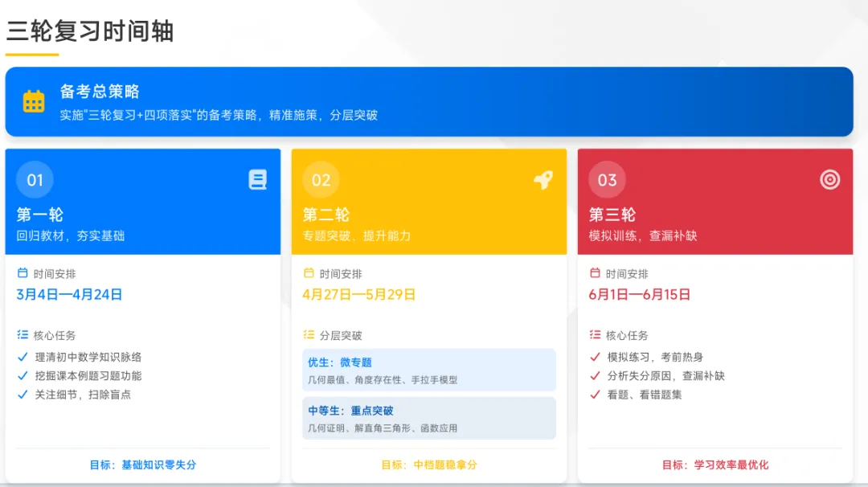Toggle the checkmark before 关注细节，扫除盲点
Screen dimensions: 868x487
click(x=23, y=395)
